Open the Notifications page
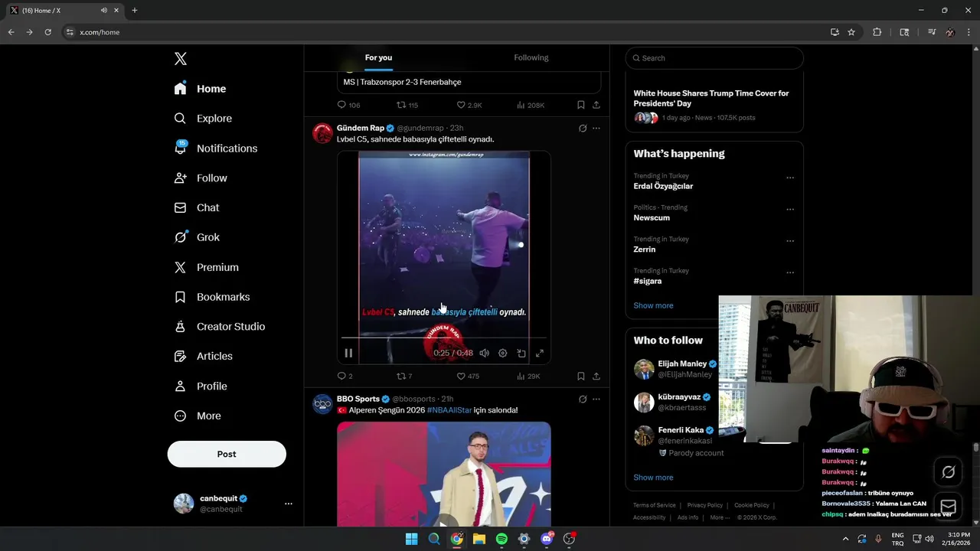 (x=215, y=148)
